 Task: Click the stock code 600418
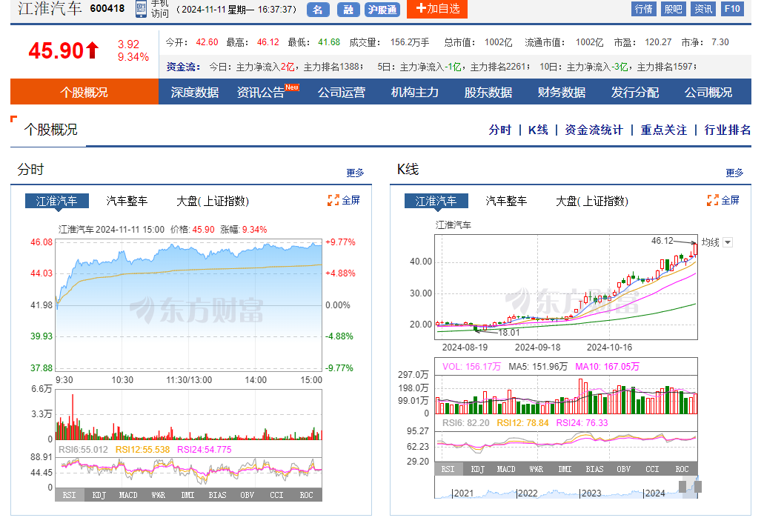click(107, 8)
